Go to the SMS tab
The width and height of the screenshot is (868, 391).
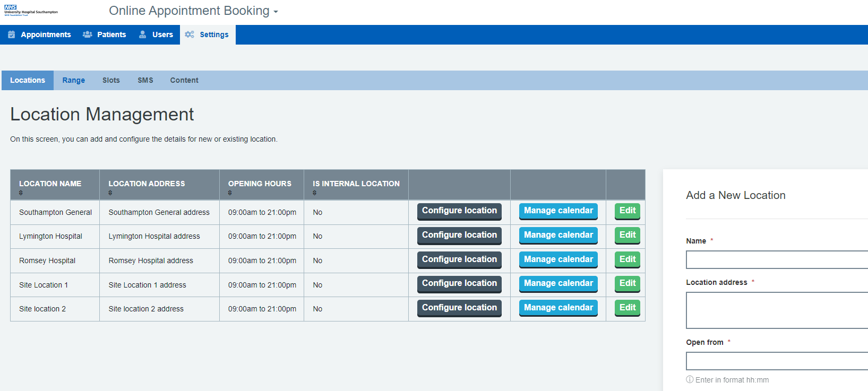[x=145, y=80]
